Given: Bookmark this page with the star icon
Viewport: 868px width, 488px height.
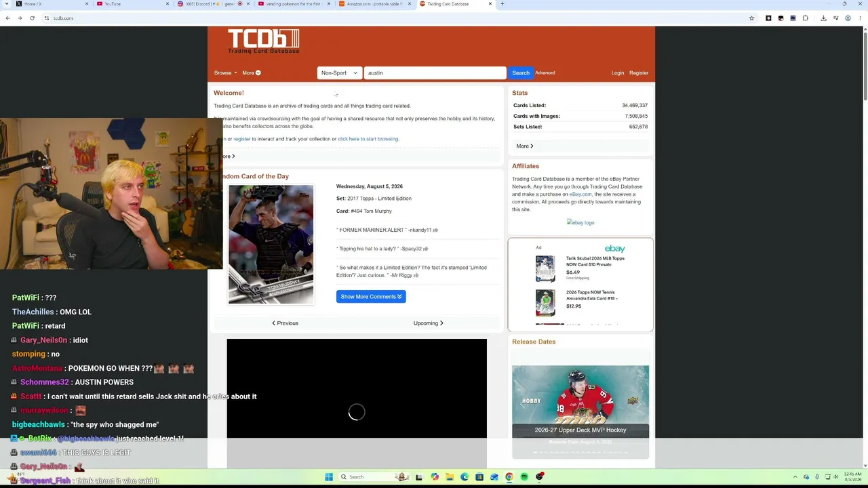Looking at the screenshot, I should point(751,18).
